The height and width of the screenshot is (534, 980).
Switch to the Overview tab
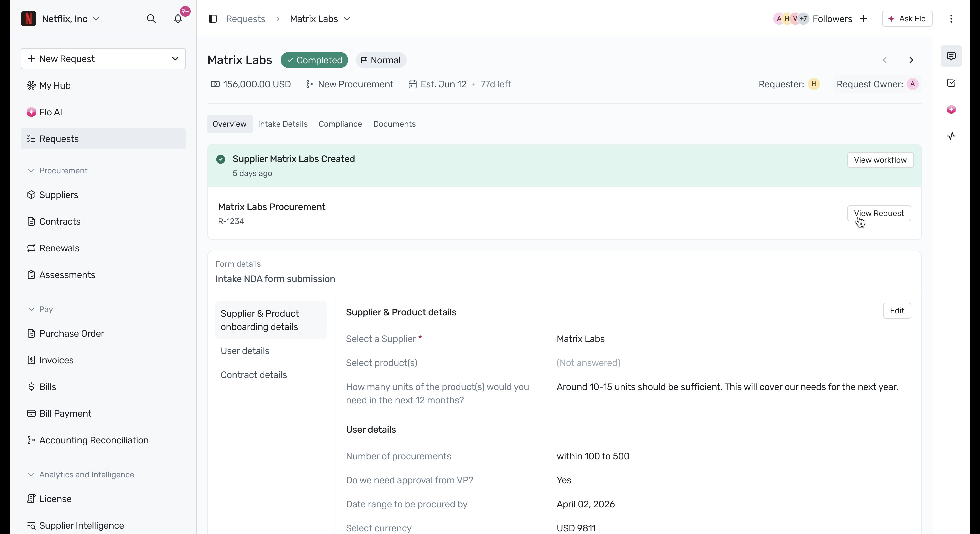(x=229, y=124)
